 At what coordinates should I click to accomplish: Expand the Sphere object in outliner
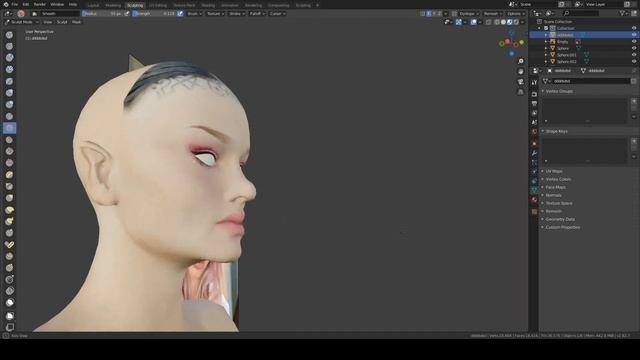[546, 48]
